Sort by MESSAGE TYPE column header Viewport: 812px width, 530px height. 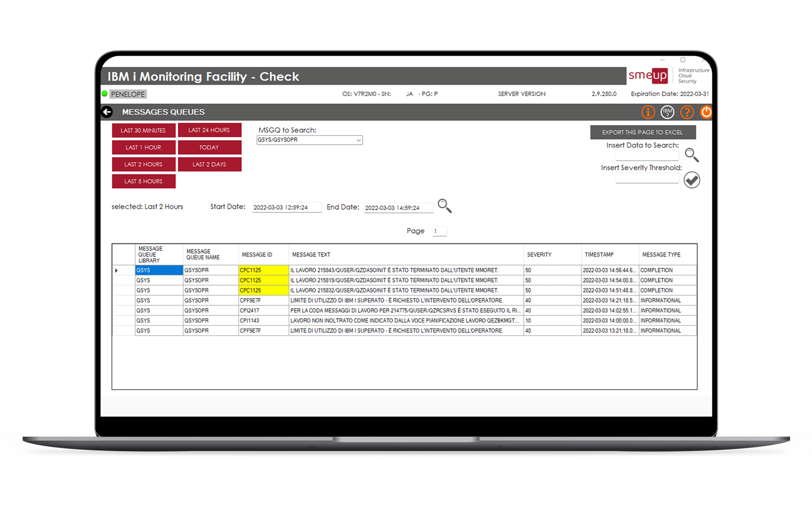pyautogui.click(x=668, y=255)
